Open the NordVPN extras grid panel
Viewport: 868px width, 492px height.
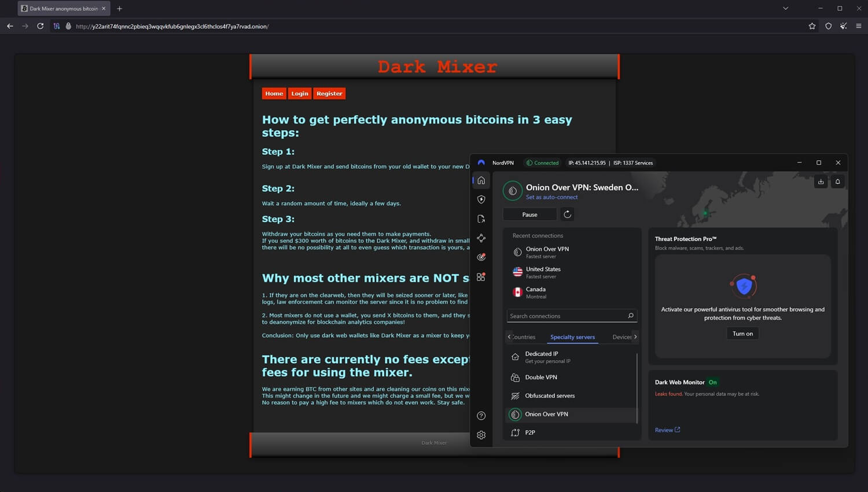481,276
